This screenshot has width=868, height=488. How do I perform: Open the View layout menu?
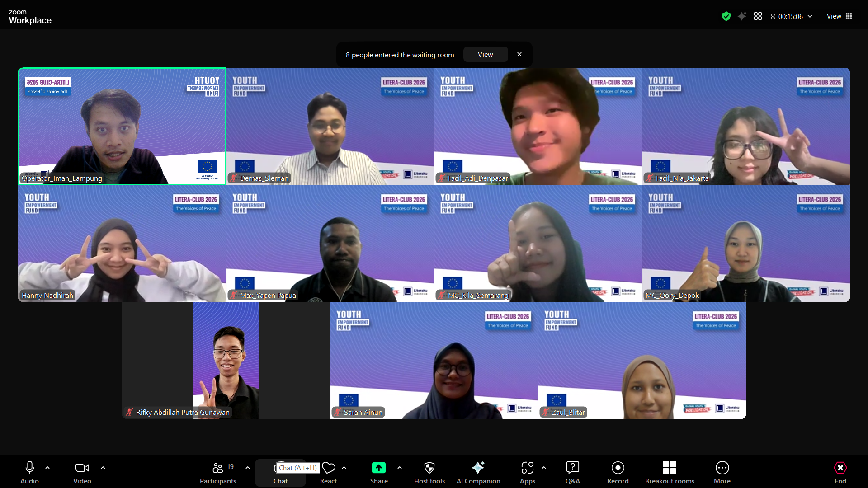pos(840,16)
